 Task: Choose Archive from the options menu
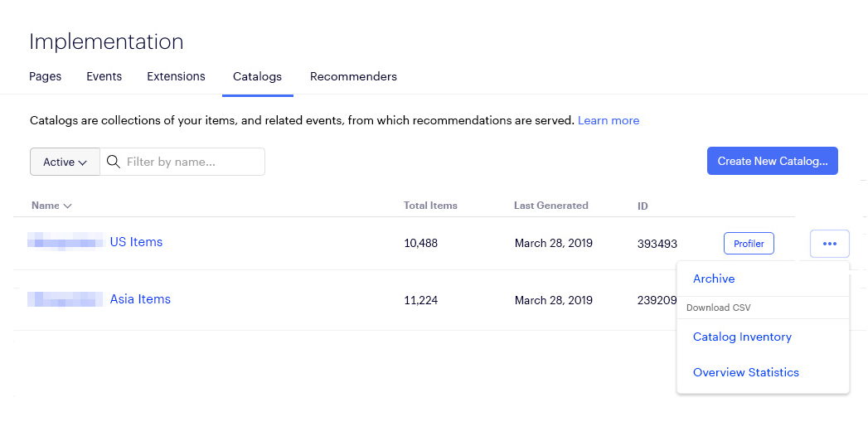[714, 279]
